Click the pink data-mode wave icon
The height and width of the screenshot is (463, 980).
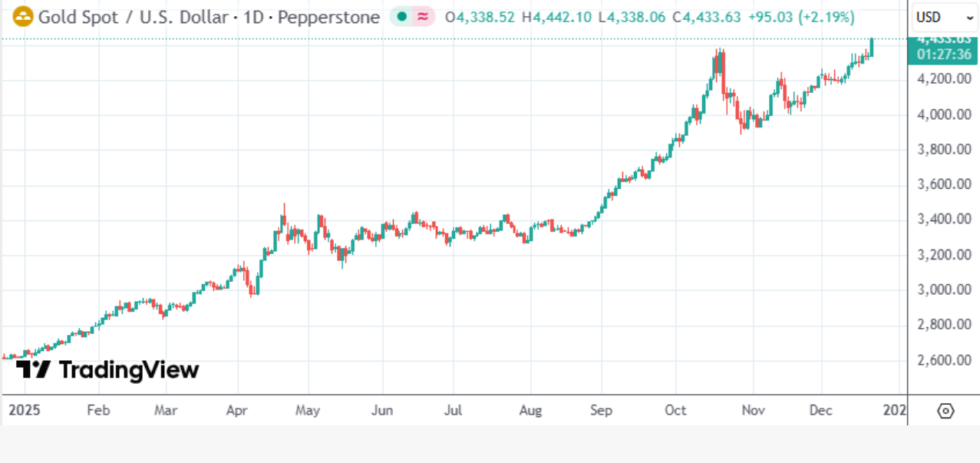pyautogui.click(x=422, y=17)
